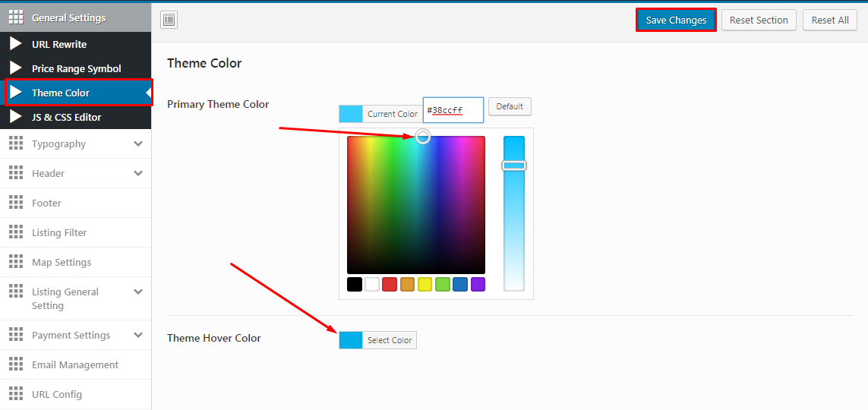Open Price Range Symbol settings
Viewport: 868px width, 410px height.
[x=76, y=68]
